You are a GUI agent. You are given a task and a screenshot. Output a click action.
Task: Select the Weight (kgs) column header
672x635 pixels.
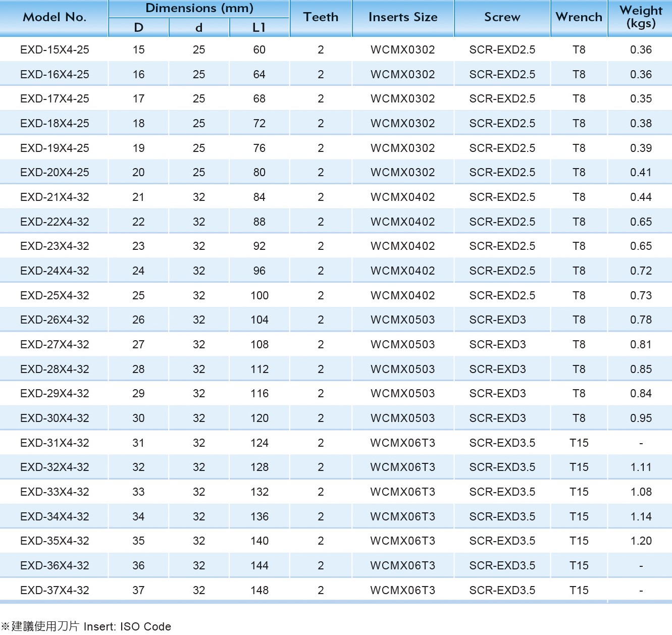(x=640, y=17)
